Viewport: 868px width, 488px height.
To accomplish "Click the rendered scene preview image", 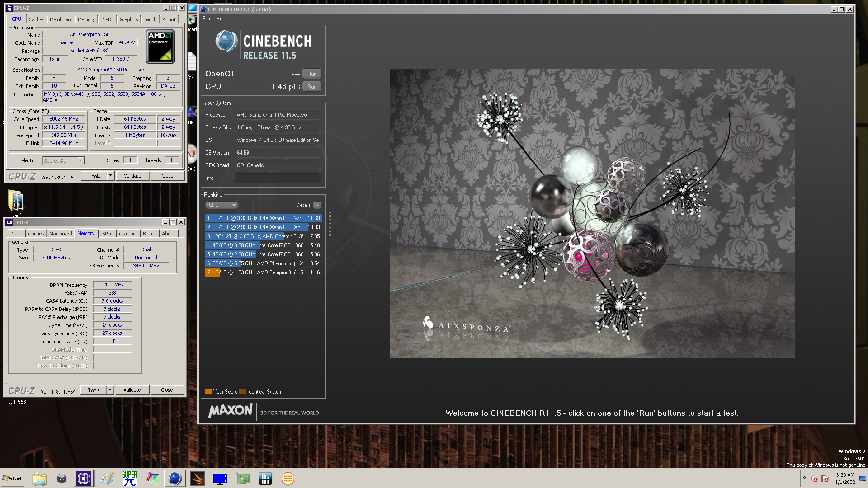I will pyautogui.click(x=592, y=214).
